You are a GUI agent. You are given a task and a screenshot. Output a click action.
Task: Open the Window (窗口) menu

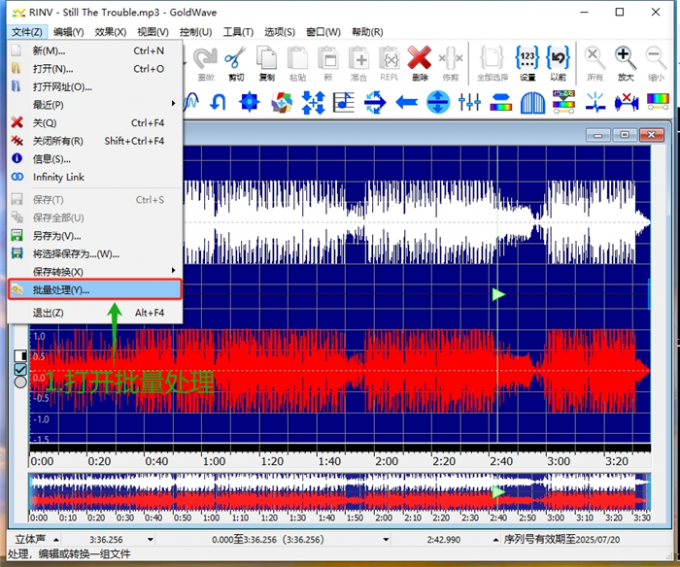pyautogui.click(x=323, y=32)
